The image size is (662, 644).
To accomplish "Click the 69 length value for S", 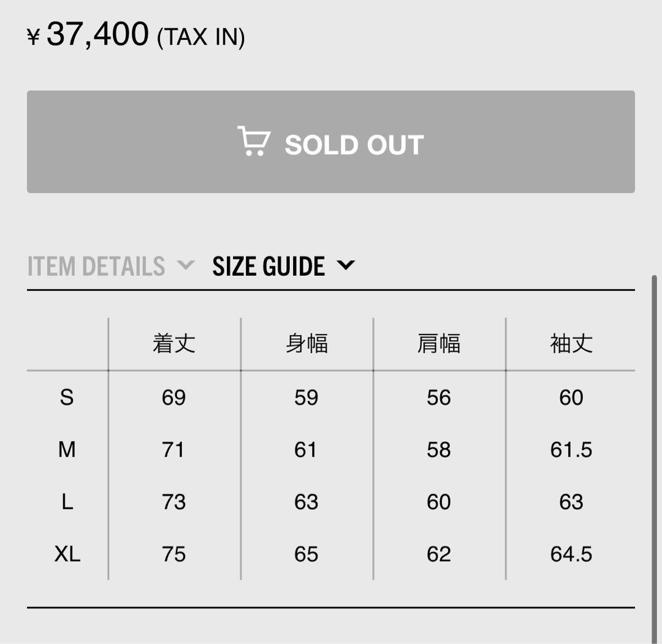I will [x=174, y=398].
